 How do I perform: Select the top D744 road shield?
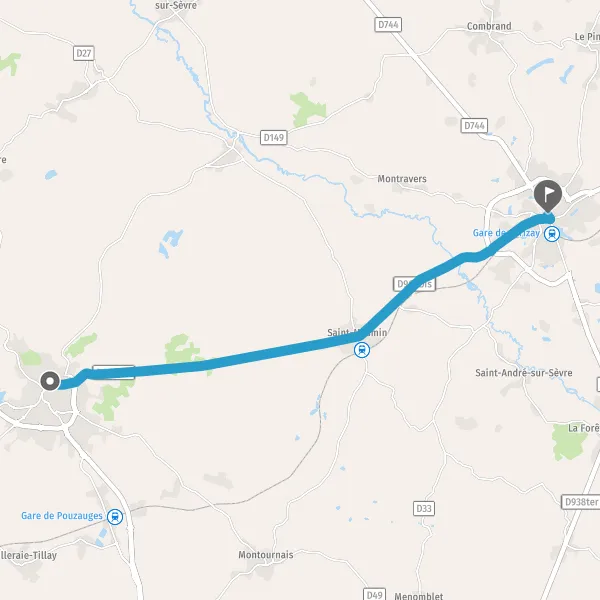click(388, 24)
